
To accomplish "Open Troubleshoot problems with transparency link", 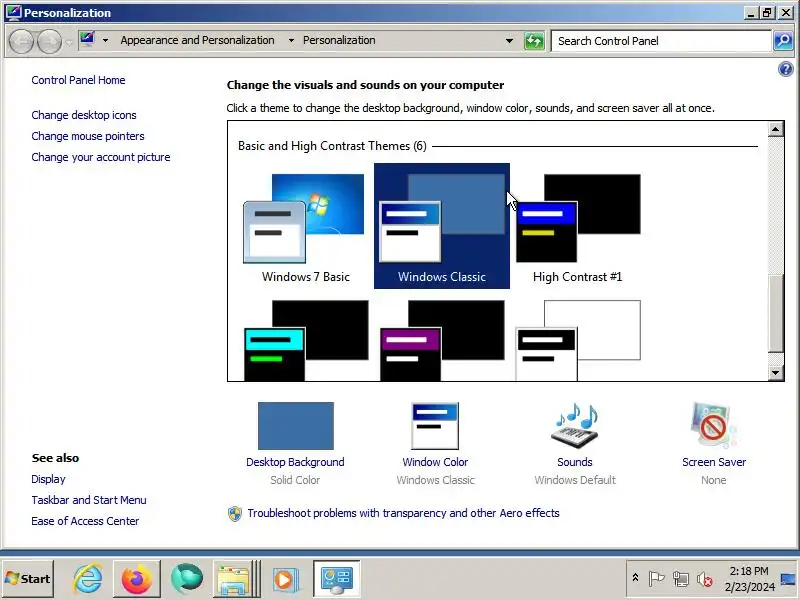I will [404, 513].
